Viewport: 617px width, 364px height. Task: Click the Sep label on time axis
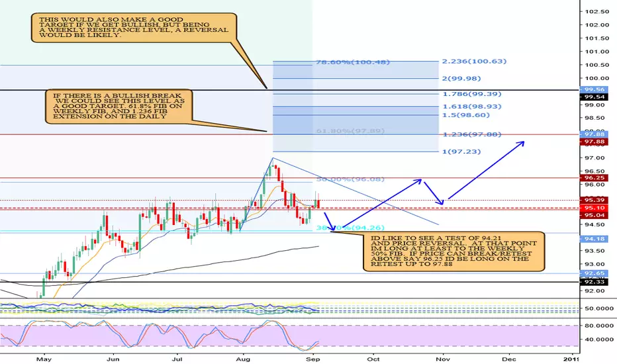[312, 359]
